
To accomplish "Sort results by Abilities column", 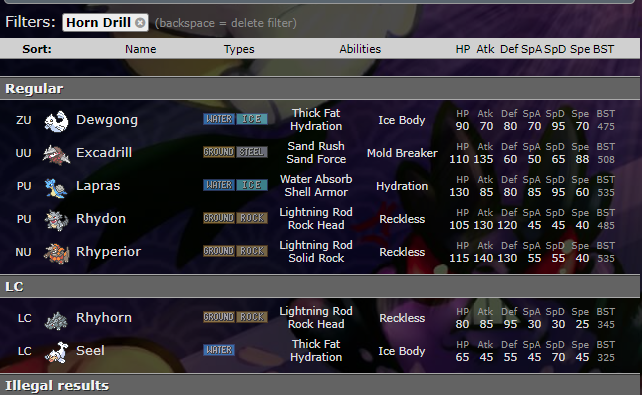I will [x=360, y=49].
